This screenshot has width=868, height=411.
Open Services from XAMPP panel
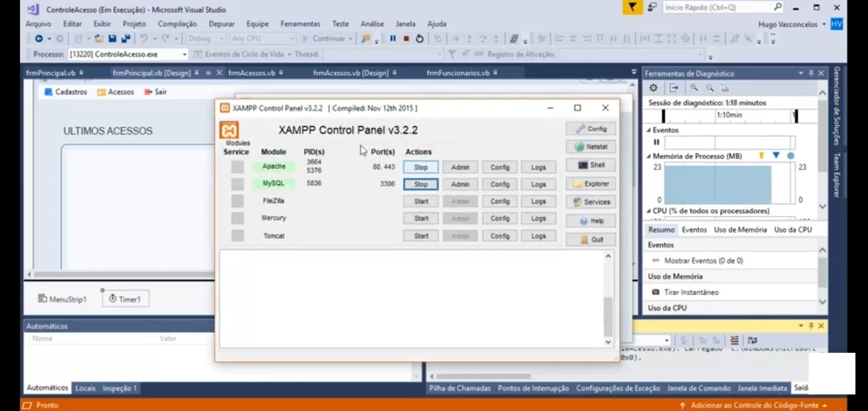tap(591, 202)
